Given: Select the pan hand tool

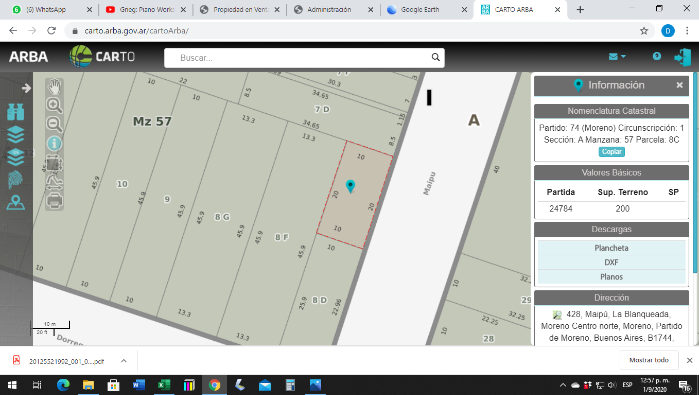Looking at the screenshot, I should (x=54, y=86).
